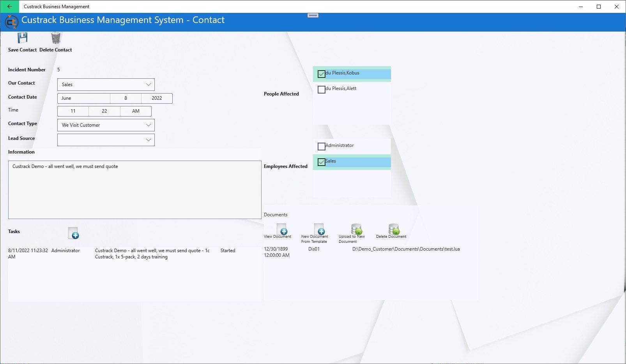
Task: Click the back arrow in title bar
Action: [9, 6]
